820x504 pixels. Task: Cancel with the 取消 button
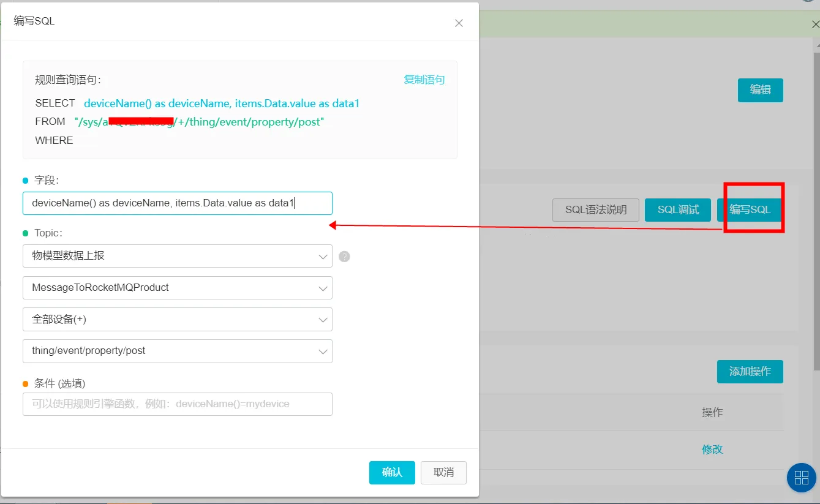pos(443,473)
